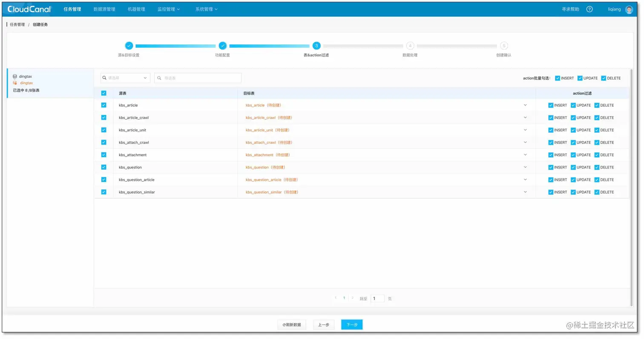Click the dingtax source database icon
Screen dimensions: 644x339
(x=15, y=77)
